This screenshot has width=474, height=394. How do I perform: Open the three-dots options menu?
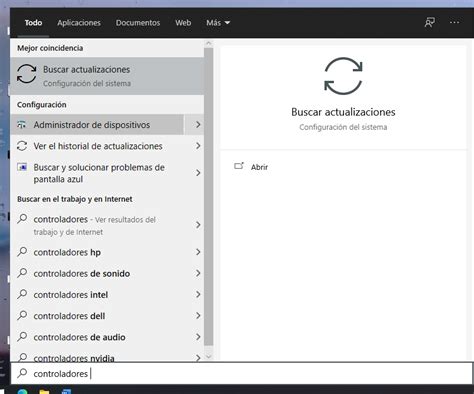click(455, 22)
